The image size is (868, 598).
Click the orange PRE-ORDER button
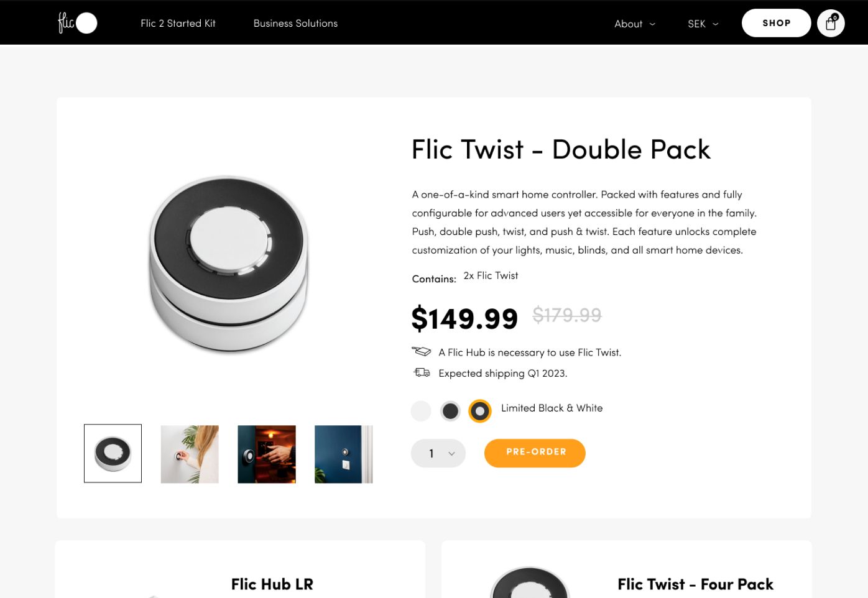click(535, 453)
